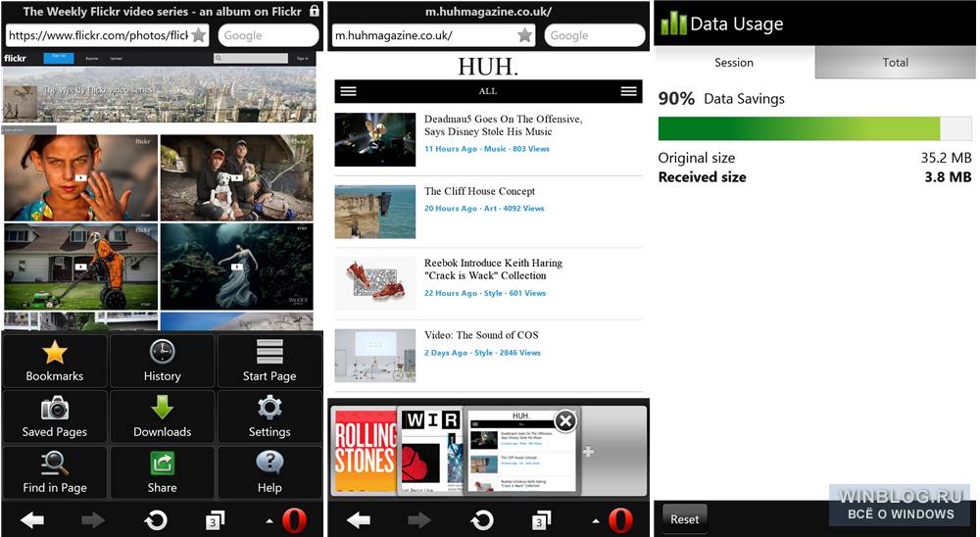Image resolution: width=980 pixels, height=537 pixels.
Task: Open Help tile
Action: pos(269,472)
